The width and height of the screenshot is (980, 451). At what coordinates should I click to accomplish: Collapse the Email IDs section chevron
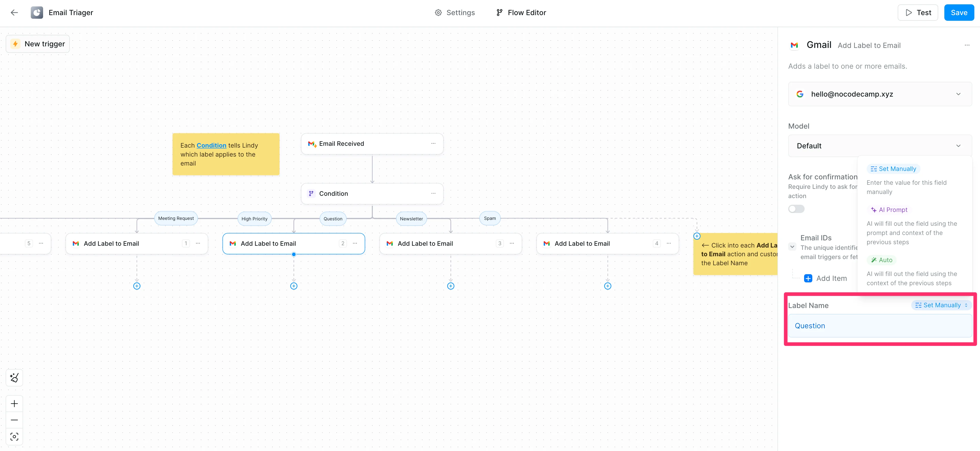(x=792, y=247)
